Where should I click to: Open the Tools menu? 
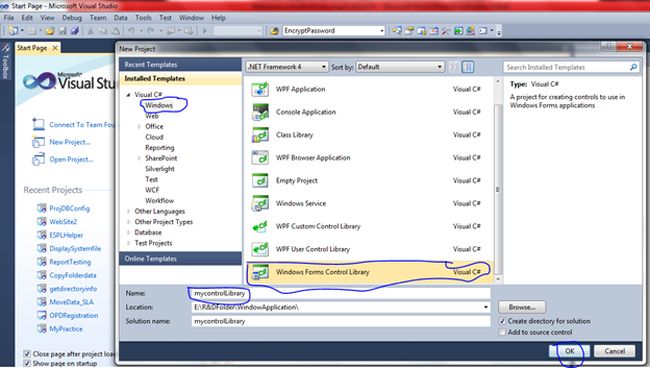point(143,18)
